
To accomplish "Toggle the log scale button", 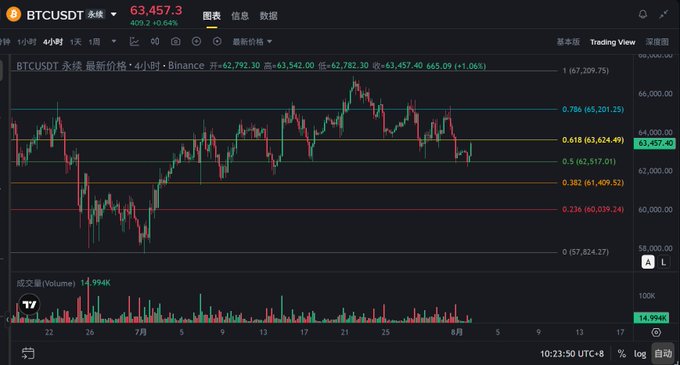I will point(640,354).
